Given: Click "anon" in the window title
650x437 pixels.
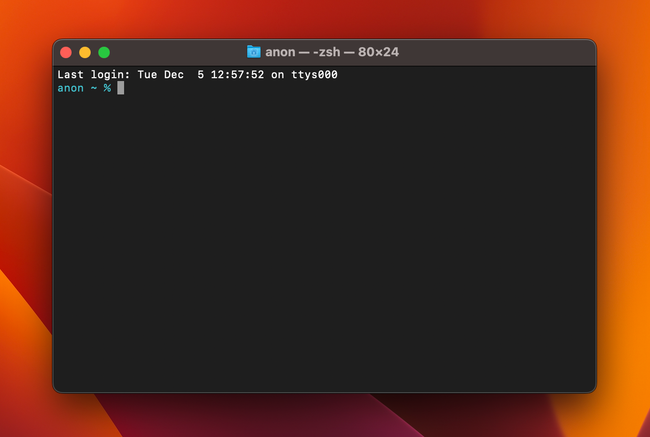Looking at the screenshot, I should [x=280, y=52].
